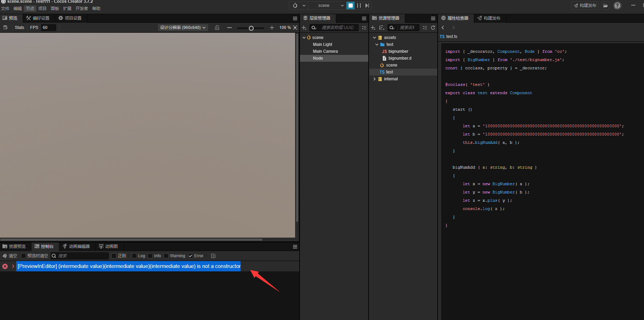Viewport: 644px width, 320px height.
Task: Open the preview panel hamburger menu
Action: click(295, 18)
